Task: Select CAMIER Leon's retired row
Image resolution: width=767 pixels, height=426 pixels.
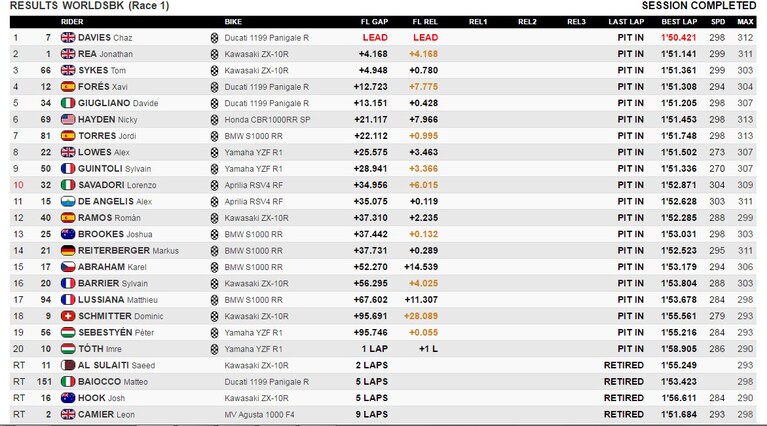Action: (x=383, y=414)
